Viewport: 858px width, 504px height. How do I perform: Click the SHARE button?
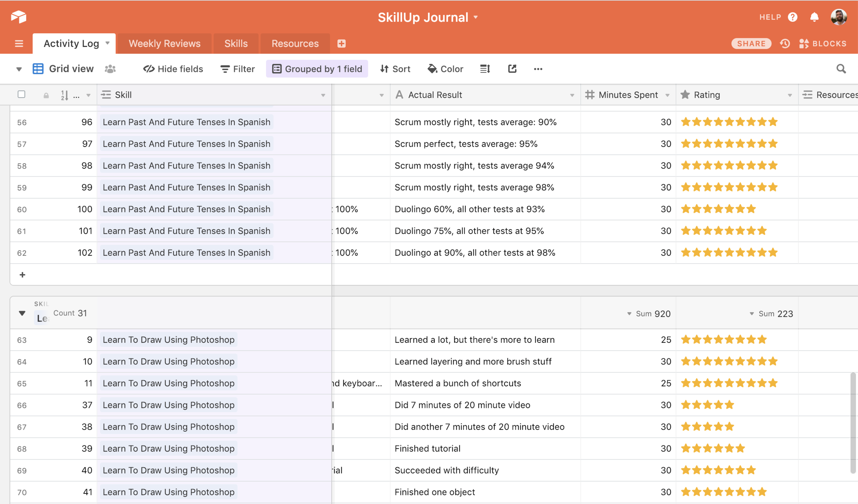[x=751, y=44]
